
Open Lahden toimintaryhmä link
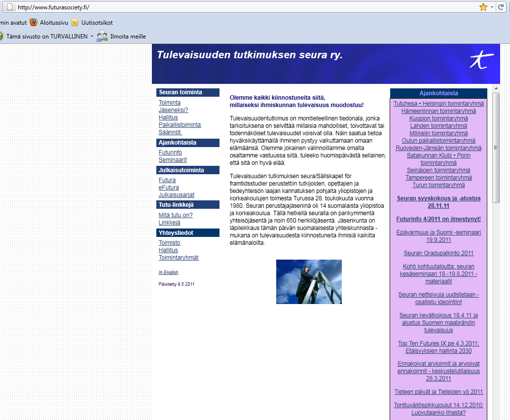438,126
